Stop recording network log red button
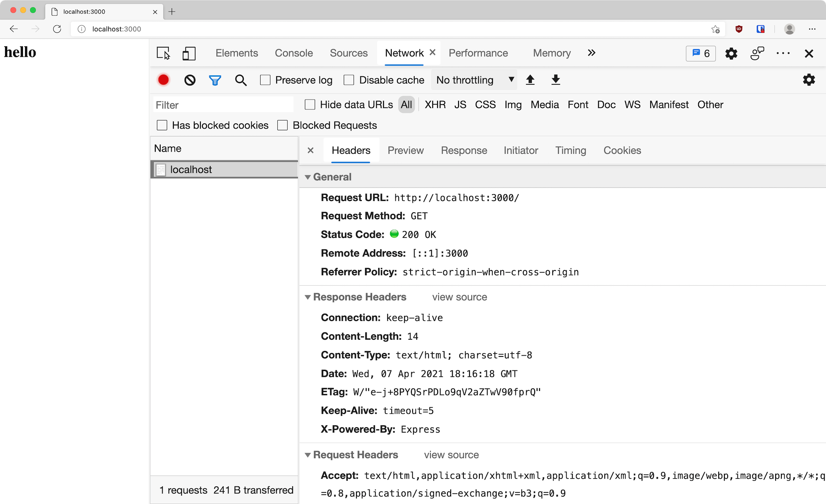Screen dimensions: 826x504 [x=163, y=80]
